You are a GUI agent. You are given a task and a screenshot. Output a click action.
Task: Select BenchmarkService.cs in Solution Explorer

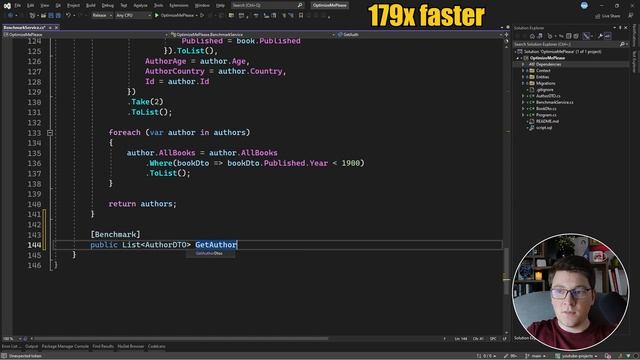pyautogui.click(x=554, y=102)
